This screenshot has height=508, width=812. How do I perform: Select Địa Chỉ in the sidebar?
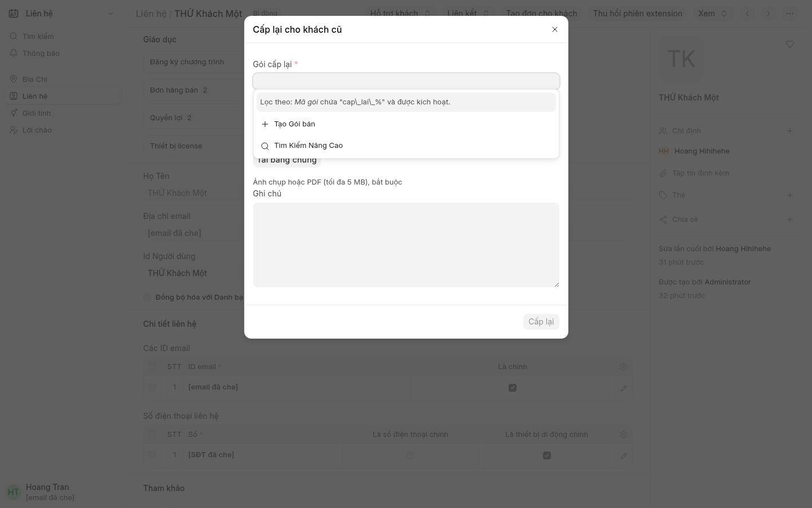pos(63,79)
